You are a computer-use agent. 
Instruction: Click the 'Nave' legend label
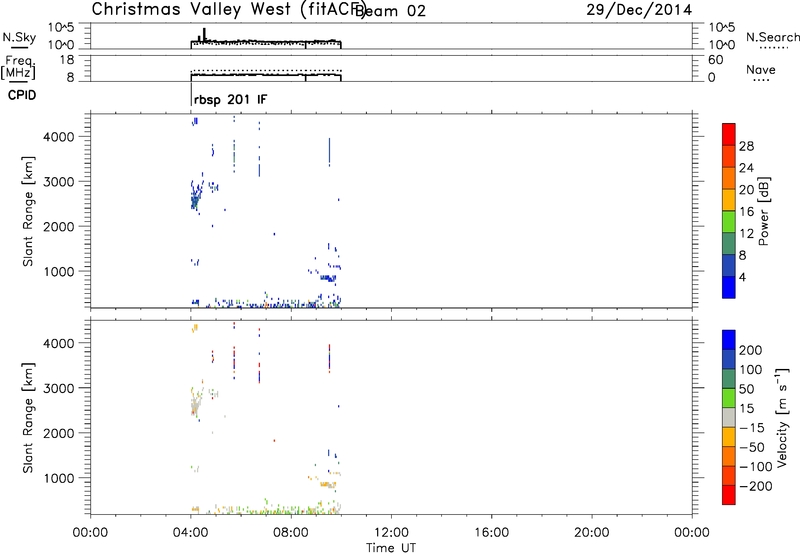(761, 70)
